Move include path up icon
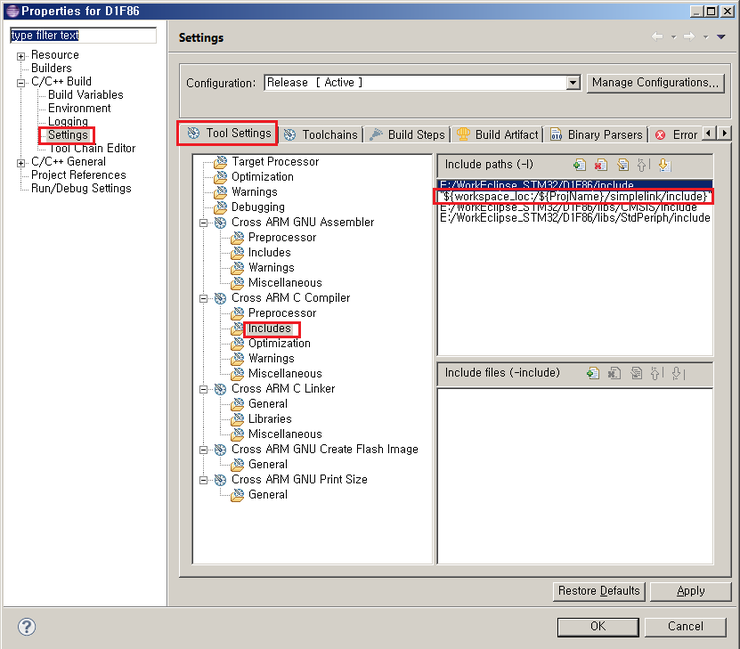Screen dimensions: 740x649 [x=643, y=165]
